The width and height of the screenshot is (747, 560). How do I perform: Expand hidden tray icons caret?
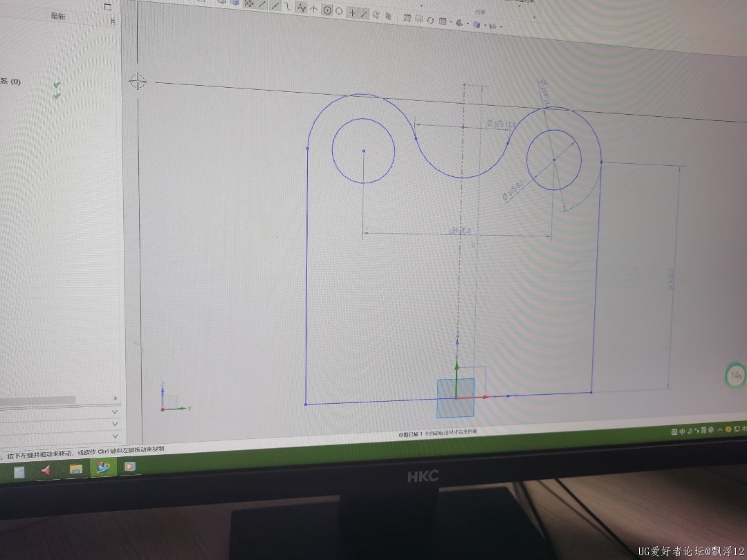tap(720, 430)
